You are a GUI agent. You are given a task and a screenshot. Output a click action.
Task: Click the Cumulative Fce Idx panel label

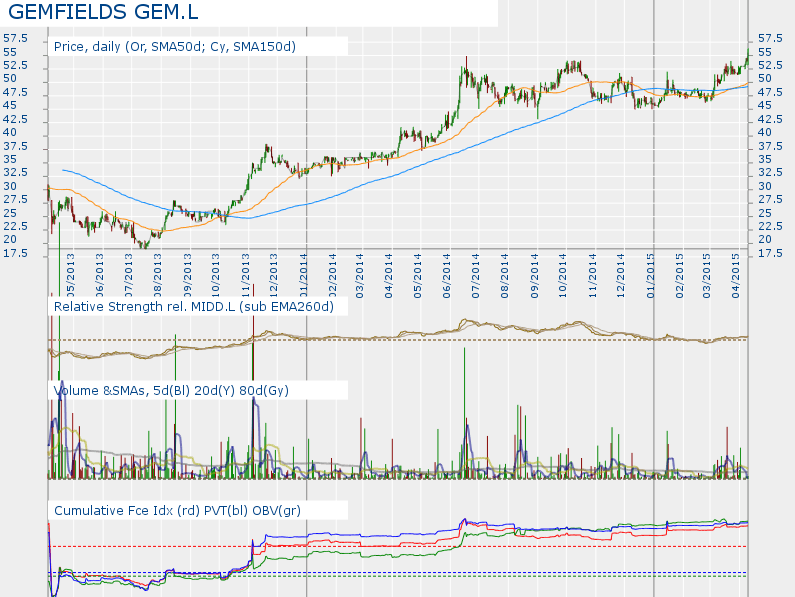177,510
